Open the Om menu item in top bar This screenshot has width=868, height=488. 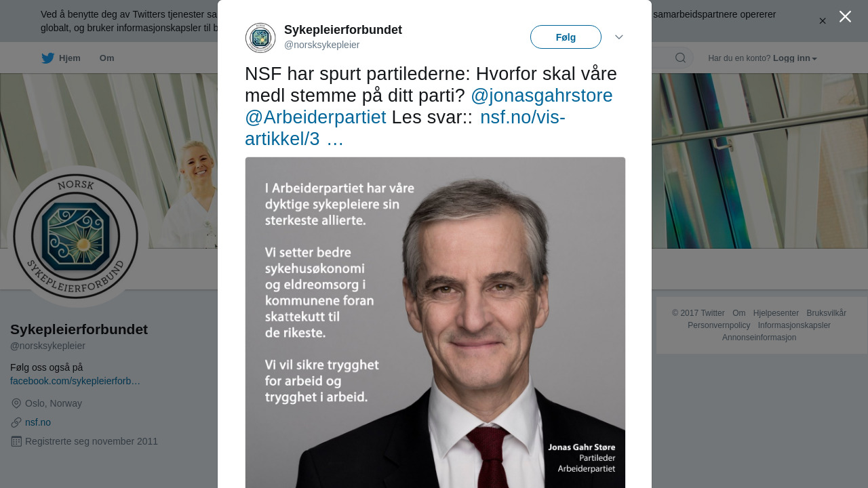click(107, 58)
